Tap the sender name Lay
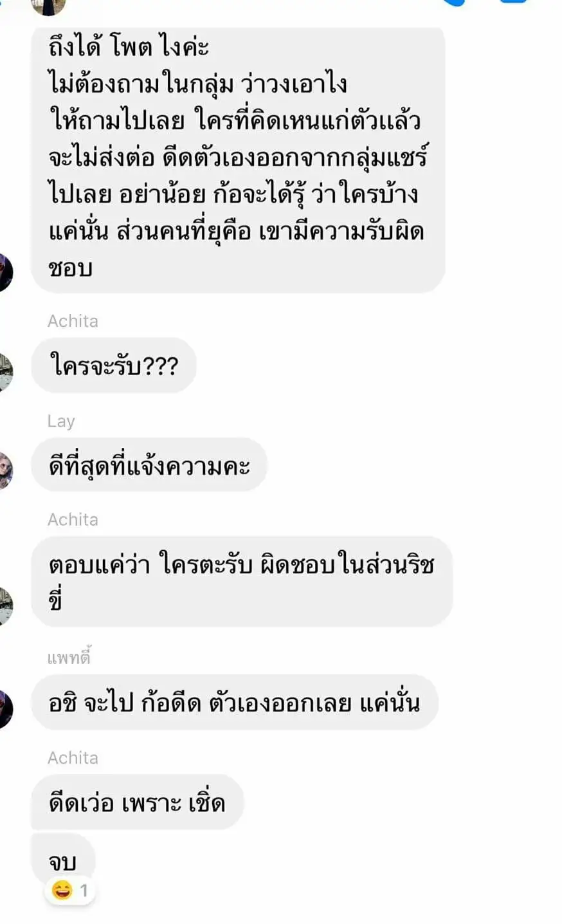This screenshot has height=924, width=562. tap(61, 421)
